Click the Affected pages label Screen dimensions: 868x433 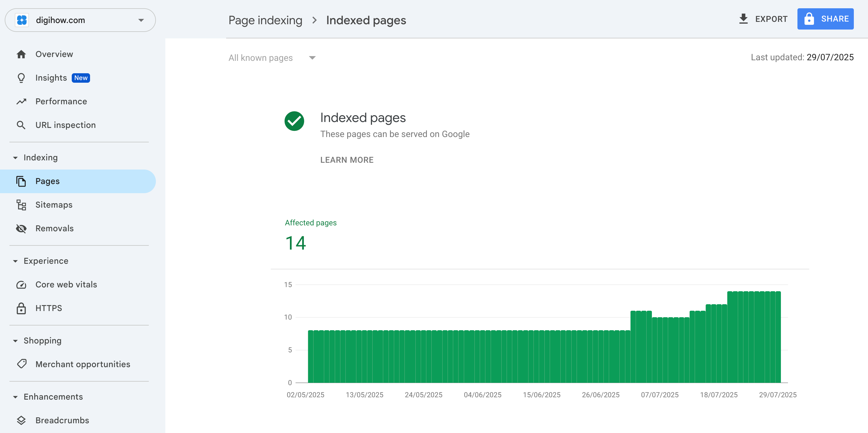pyautogui.click(x=310, y=223)
